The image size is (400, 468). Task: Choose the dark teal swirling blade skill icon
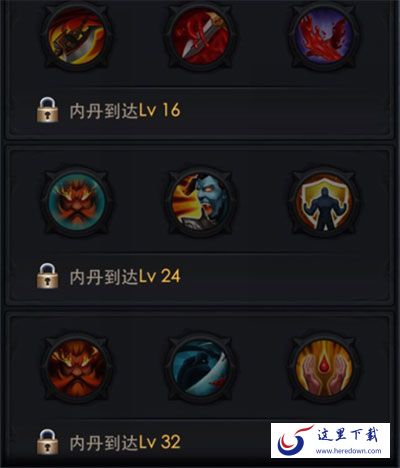pyautogui.click(x=201, y=367)
